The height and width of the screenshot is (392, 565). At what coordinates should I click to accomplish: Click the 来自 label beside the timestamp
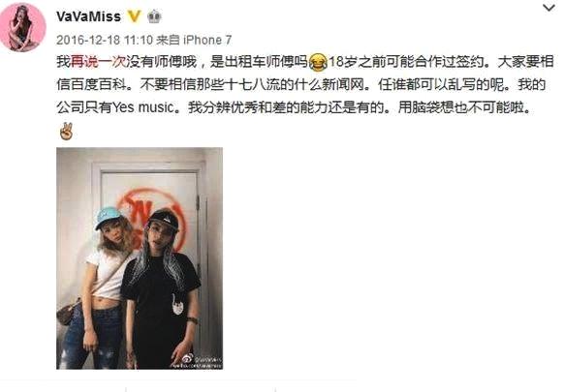[x=169, y=40]
